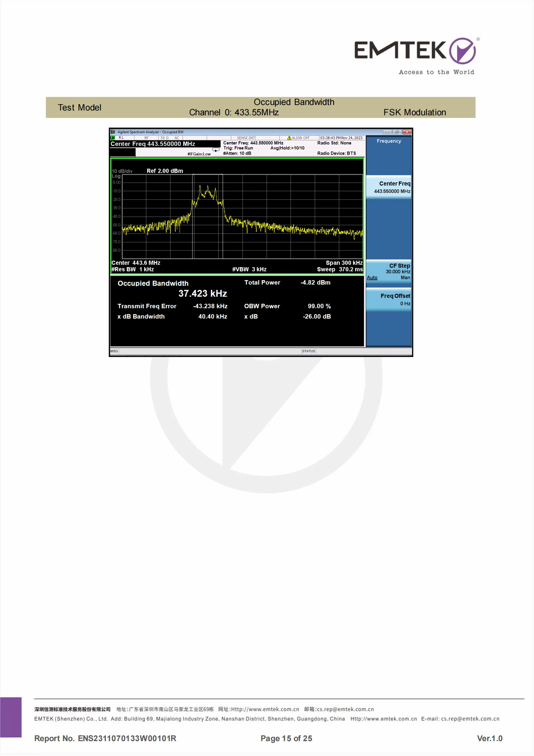Click the SENSE:INT indicator
The height and width of the screenshot is (756, 534).
[x=246, y=138]
